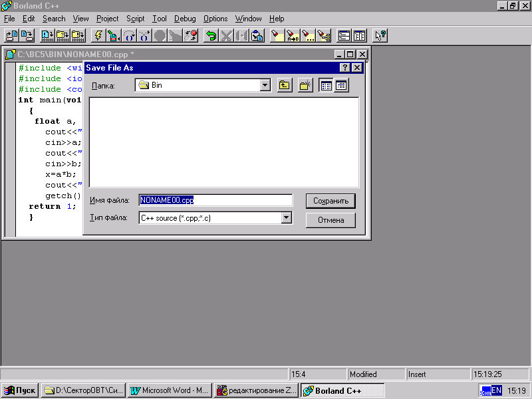Click the 'x=a*b;' line in the code
This screenshot has width=532, height=399.
coord(61,174)
